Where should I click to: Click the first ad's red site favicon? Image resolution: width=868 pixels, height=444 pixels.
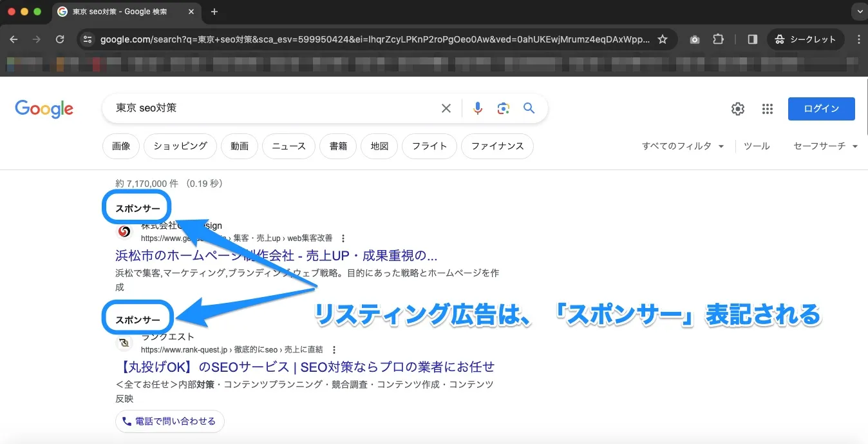pos(124,231)
